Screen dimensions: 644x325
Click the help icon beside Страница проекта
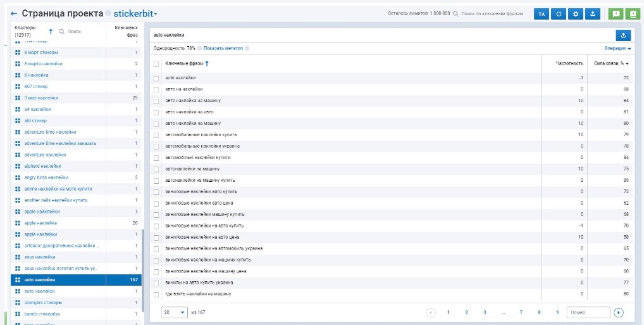click(108, 13)
